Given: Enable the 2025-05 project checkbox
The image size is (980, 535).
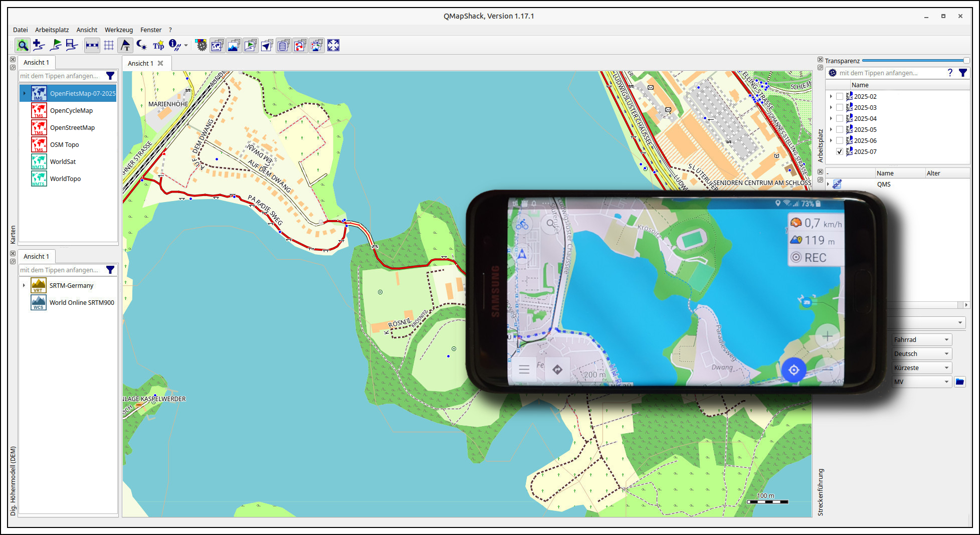Looking at the screenshot, I should click(x=840, y=129).
